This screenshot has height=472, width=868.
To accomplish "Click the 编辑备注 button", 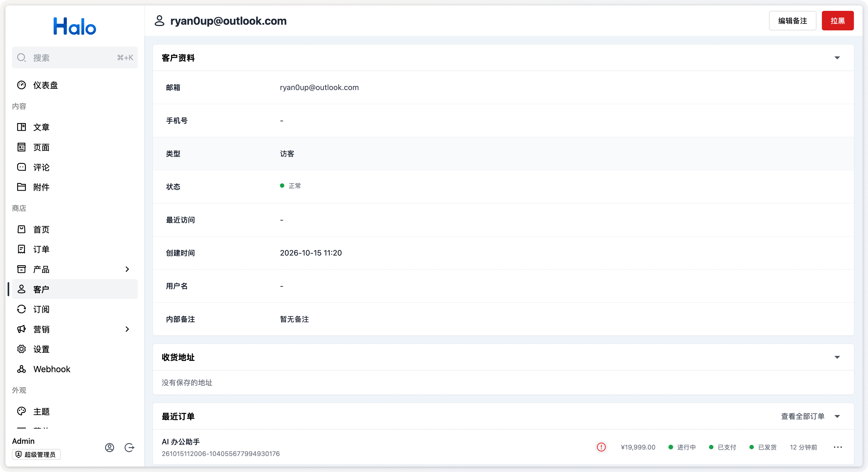I will coord(793,21).
